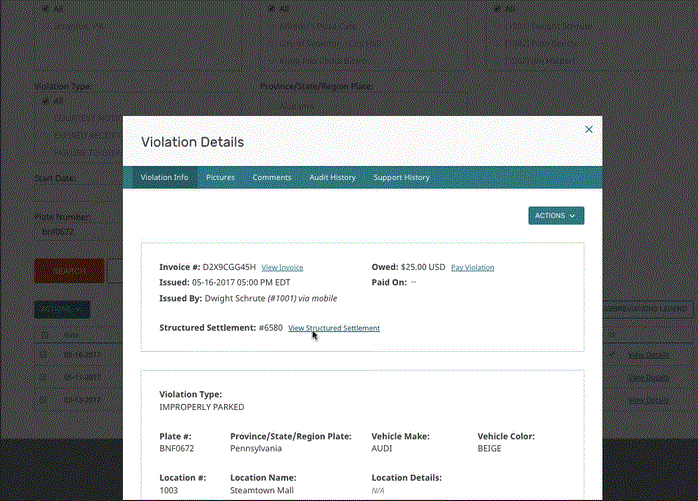The width and height of the screenshot is (698, 501).
Task: Switch to the Audit History tab
Action: (333, 177)
